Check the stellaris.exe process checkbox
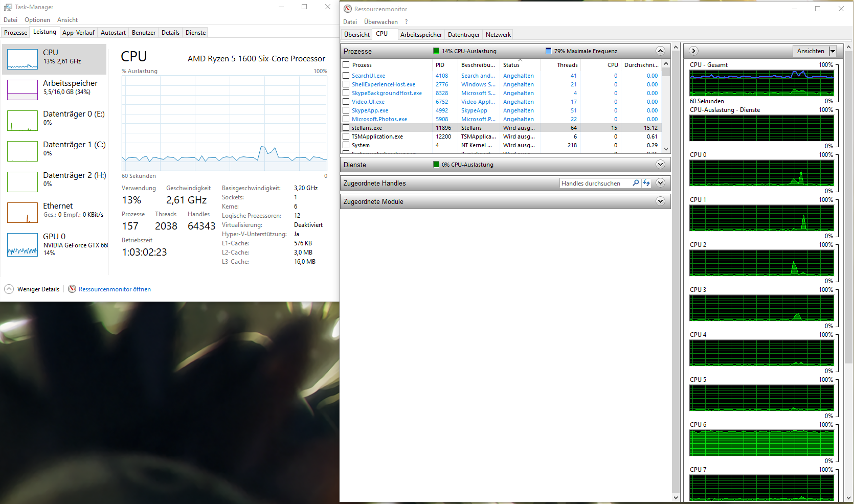 346,128
